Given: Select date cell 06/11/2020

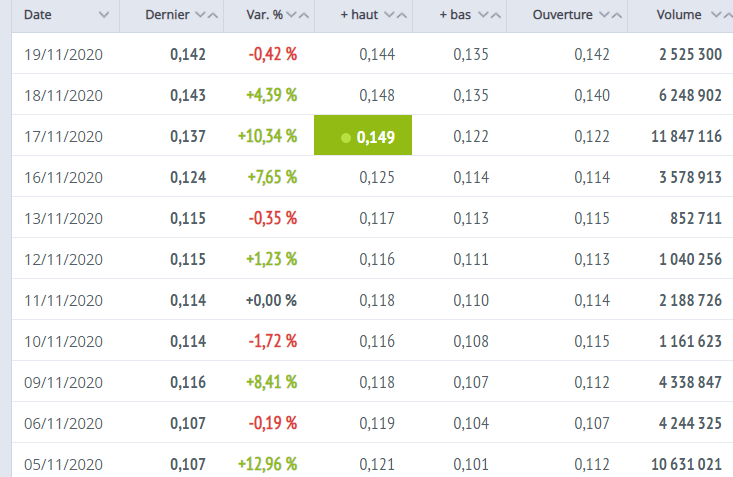Looking at the screenshot, I should tap(64, 424).
